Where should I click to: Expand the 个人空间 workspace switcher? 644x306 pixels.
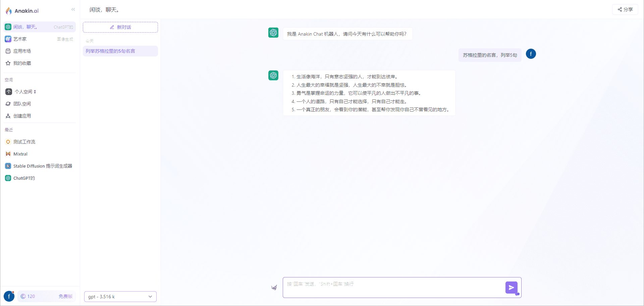[25, 92]
